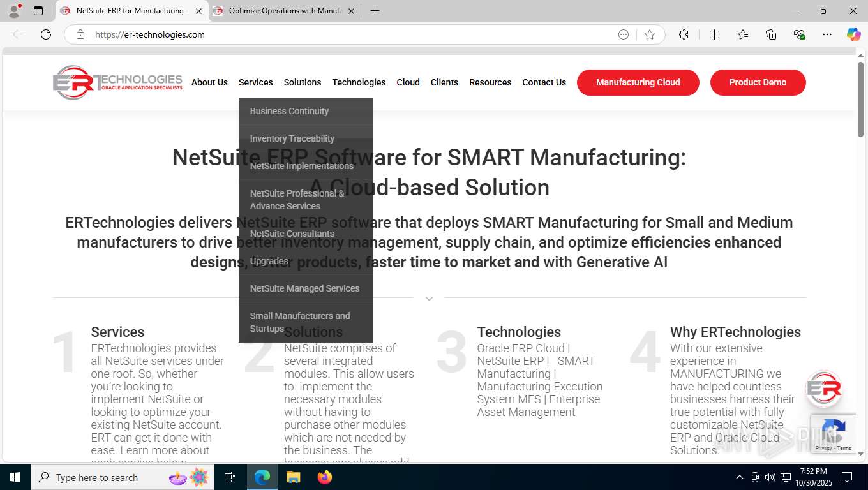
Task: Open Services navigation menu
Action: coord(255,82)
